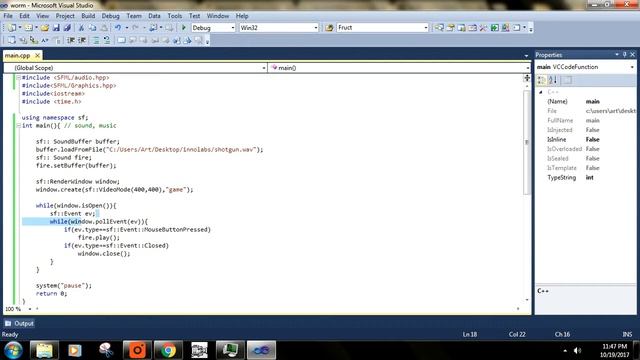
Task: Close the main.cpp tab
Action: (x=37, y=55)
